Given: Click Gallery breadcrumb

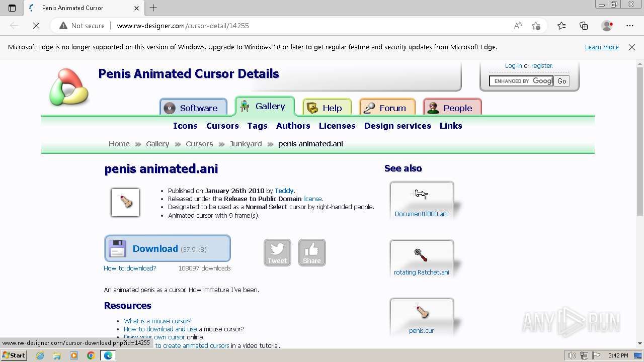Looking at the screenshot, I should pyautogui.click(x=157, y=144).
